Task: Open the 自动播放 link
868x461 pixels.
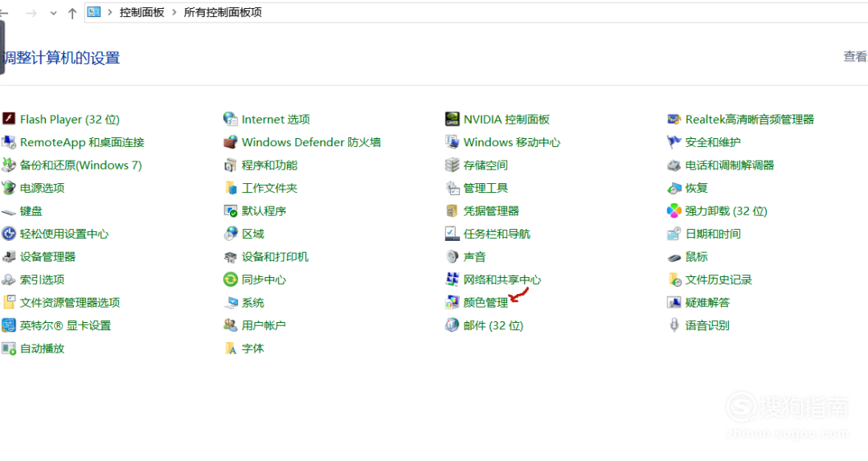Action: (42, 349)
